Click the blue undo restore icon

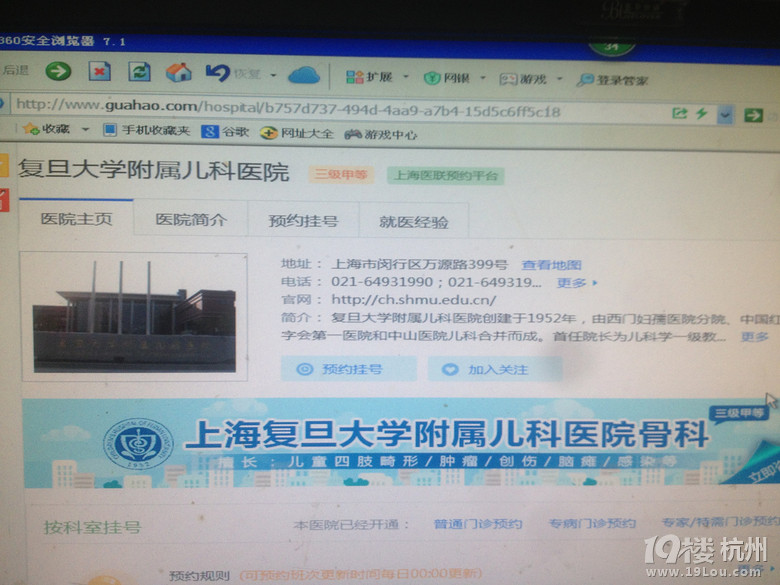(217, 73)
